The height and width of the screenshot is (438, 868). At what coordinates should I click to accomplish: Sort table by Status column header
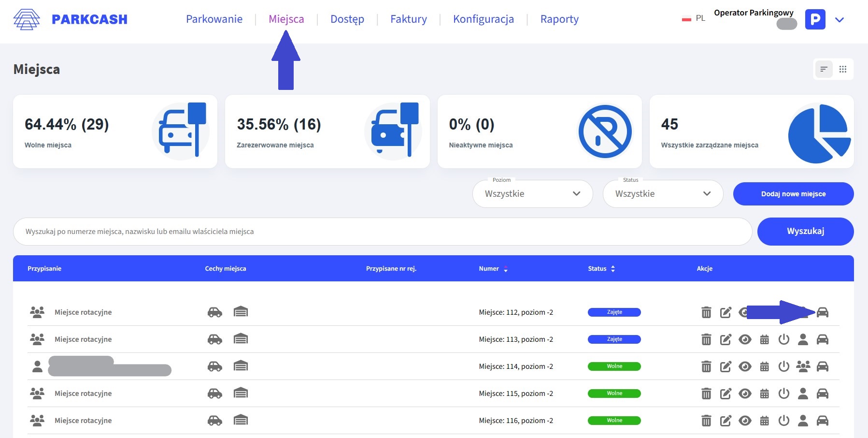click(x=601, y=268)
